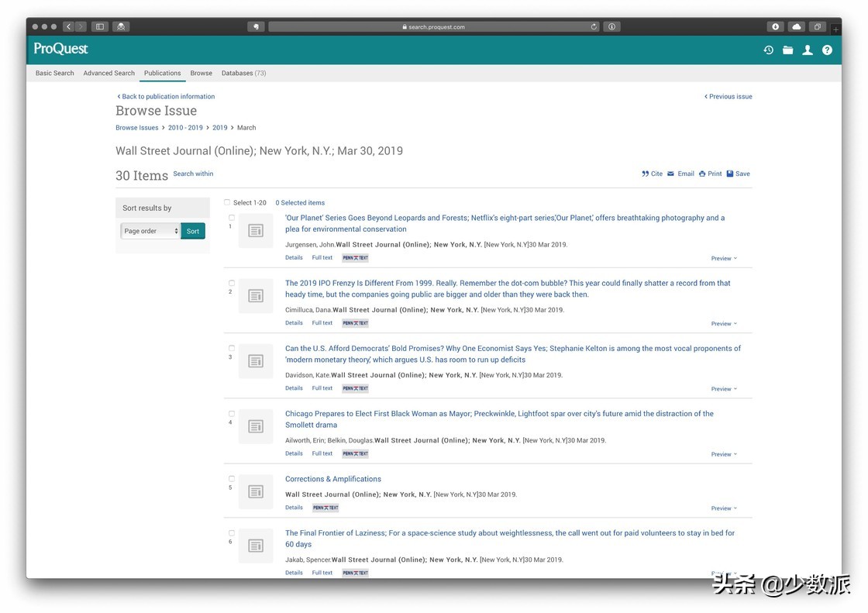Expand Preview for 'Our Planet' item
This screenshot has height=613, width=868.
point(724,259)
